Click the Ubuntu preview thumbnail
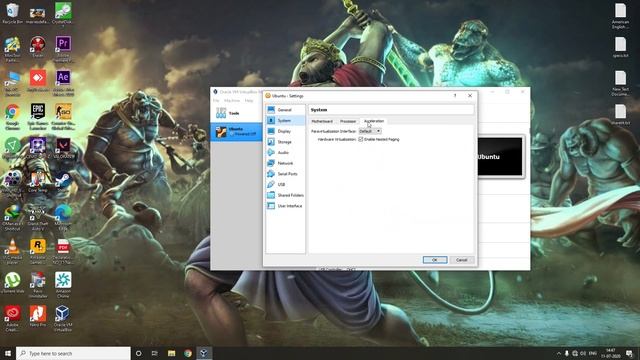640x360 pixels. [500, 157]
